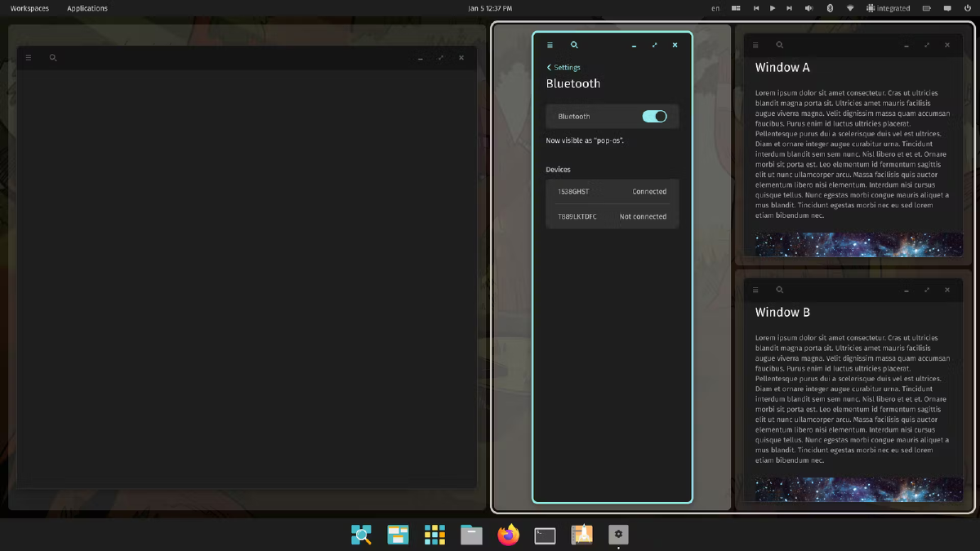Expand the integrated graphics mode menu
Image resolution: width=980 pixels, height=551 pixels.
[x=888, y=8]
